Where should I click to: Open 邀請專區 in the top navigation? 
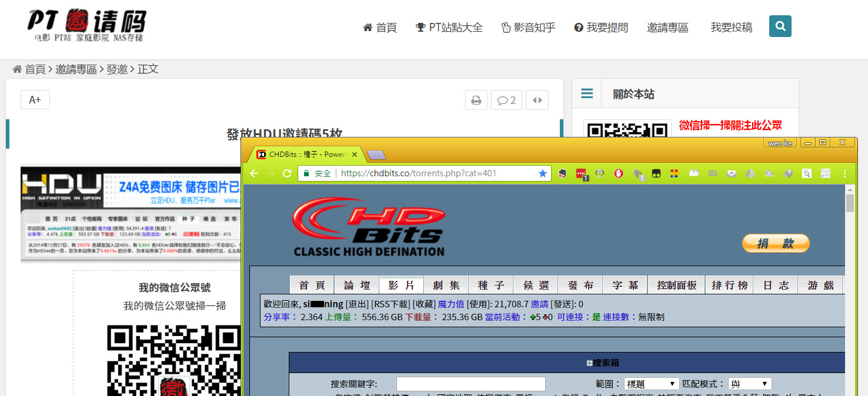pyautogui.click(x=667, y=28)
